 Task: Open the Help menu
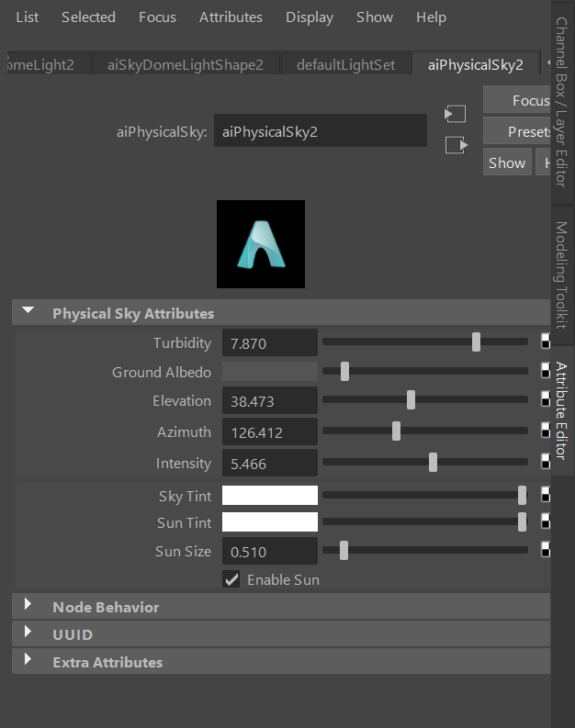tap(431, 17)
